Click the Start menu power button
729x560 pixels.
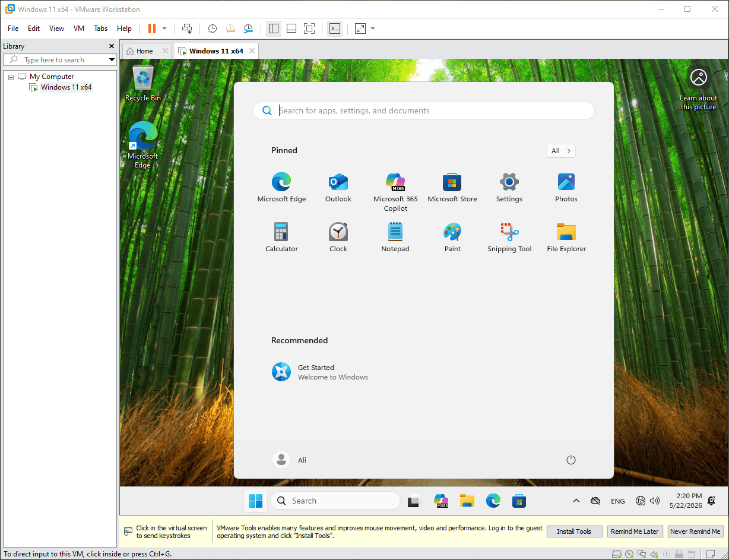tap(571, 460)
